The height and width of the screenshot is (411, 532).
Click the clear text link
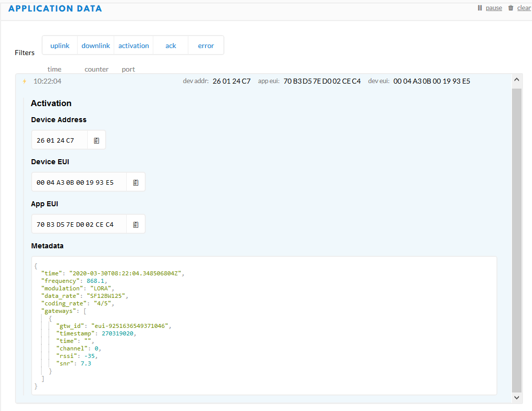coord(523,8)
